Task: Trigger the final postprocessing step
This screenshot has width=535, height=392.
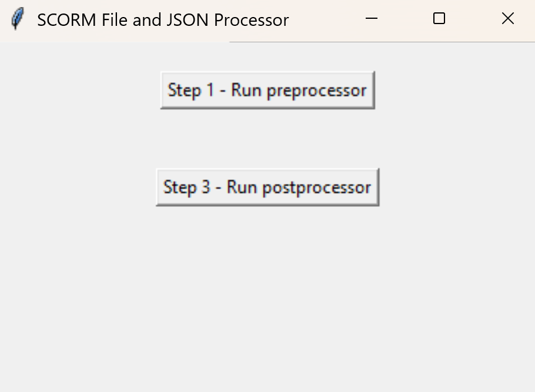Action: click(x=267, y=187)
